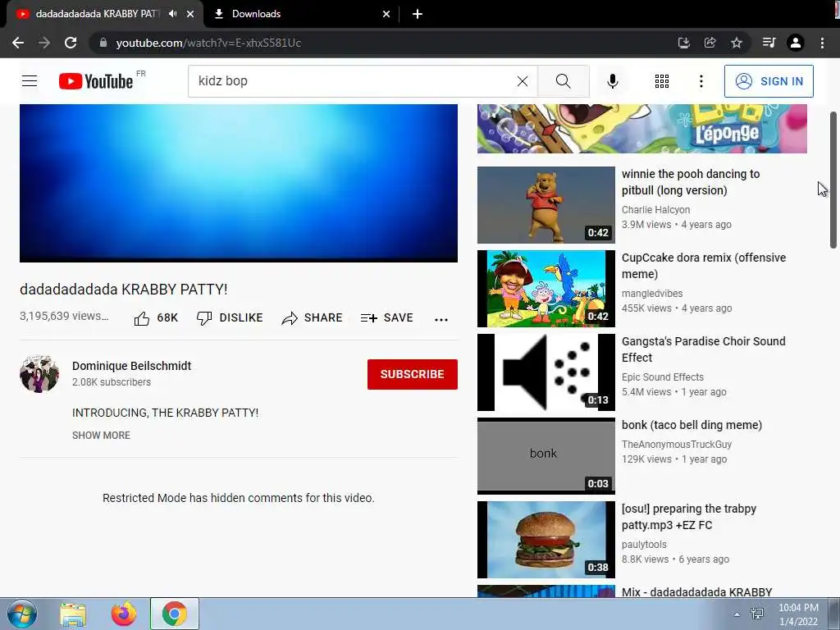840x630 pixels.
Task: Open CupCcake dora remix thumbnail
Action: (546, 288)
